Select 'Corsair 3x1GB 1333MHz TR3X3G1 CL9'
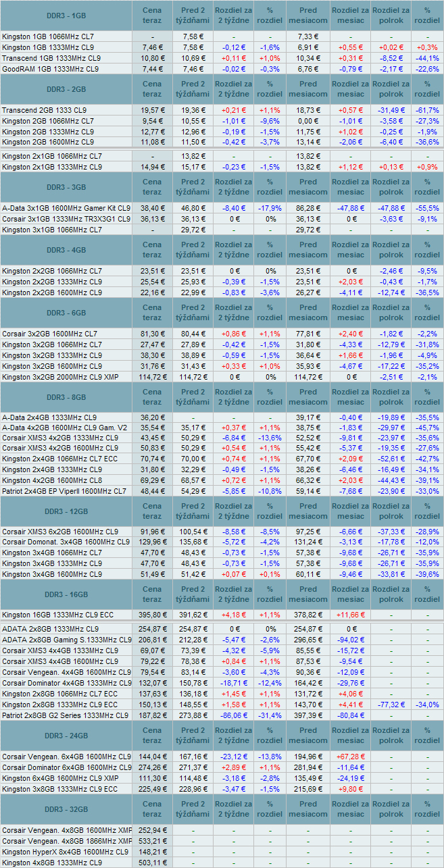 [x=66, y=220]
